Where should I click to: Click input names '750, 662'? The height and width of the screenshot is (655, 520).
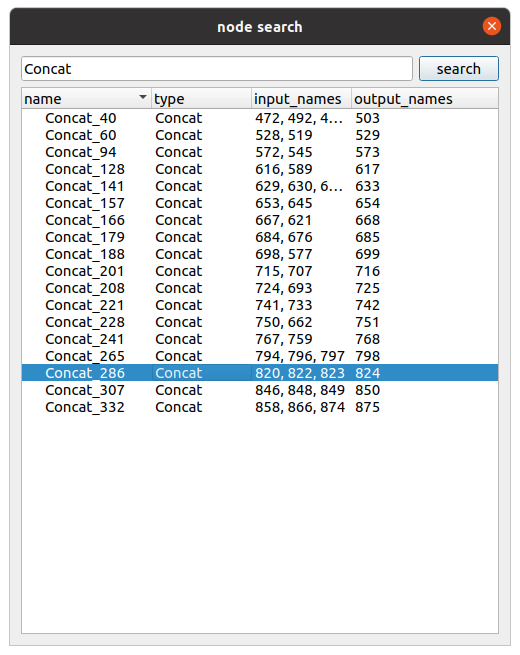tap(284, 322)
